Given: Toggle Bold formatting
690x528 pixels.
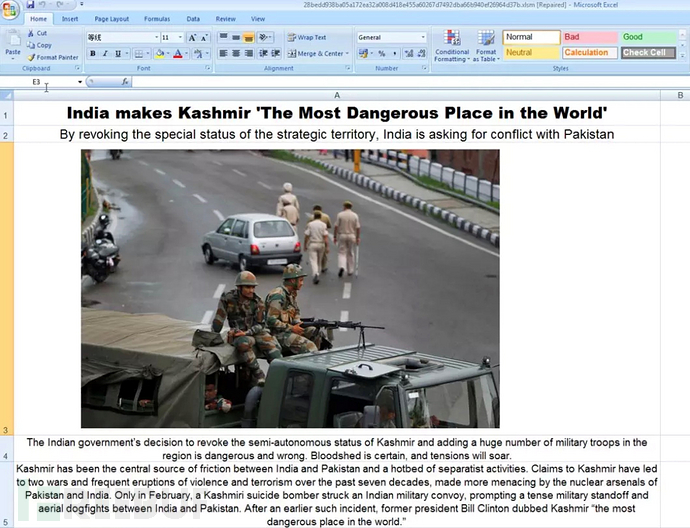Looking at the screenshot, I should pos(93,54).
